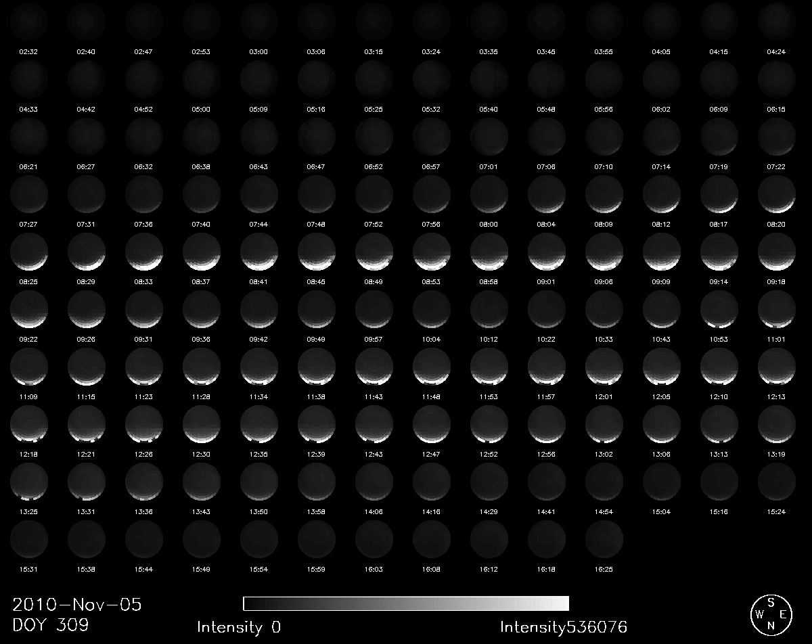Viewport: 812px width, 644px height.
Task: Click the '13:02' time label
Action: click(x=604, y=454)
